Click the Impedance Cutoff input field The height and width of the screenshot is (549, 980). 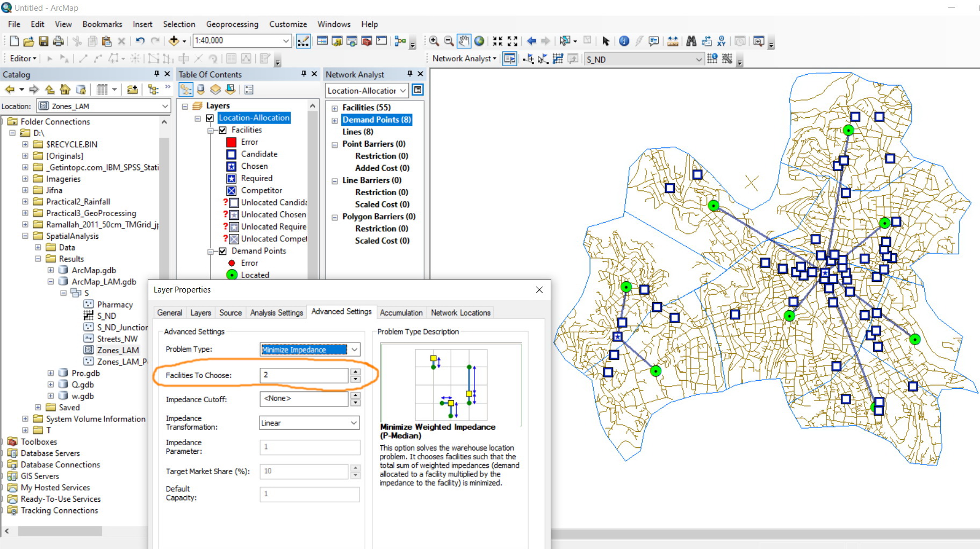(x=304, y=399)
